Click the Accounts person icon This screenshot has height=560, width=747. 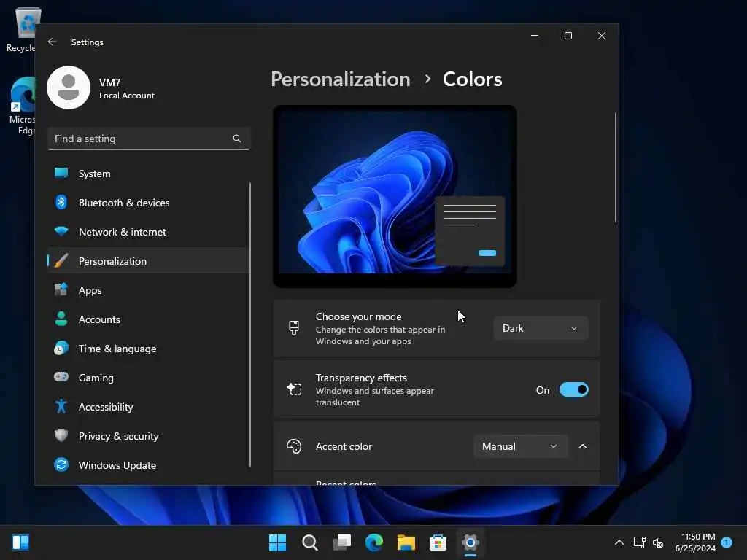click(61, 319)
